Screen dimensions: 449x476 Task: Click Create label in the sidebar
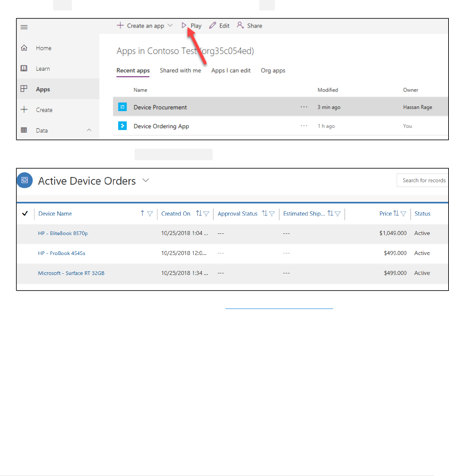[44, 110]
